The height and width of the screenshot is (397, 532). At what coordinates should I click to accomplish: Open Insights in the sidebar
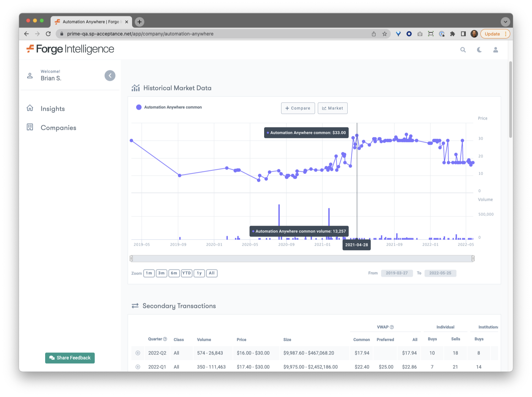(x=52, y=109)
